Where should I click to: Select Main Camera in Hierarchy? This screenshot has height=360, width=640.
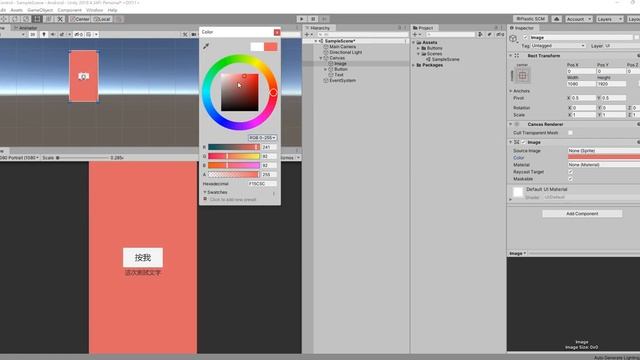click(x=342, y=47)
